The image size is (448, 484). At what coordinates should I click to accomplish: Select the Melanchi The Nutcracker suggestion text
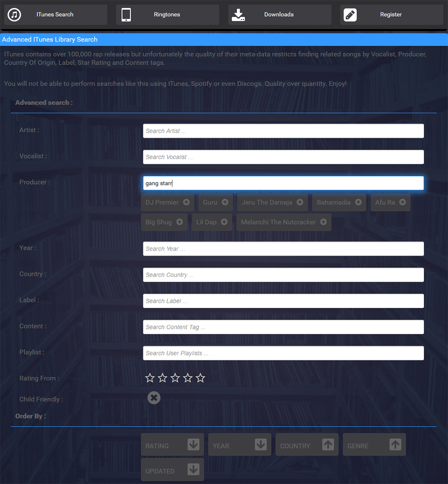[x=278, y=222]
